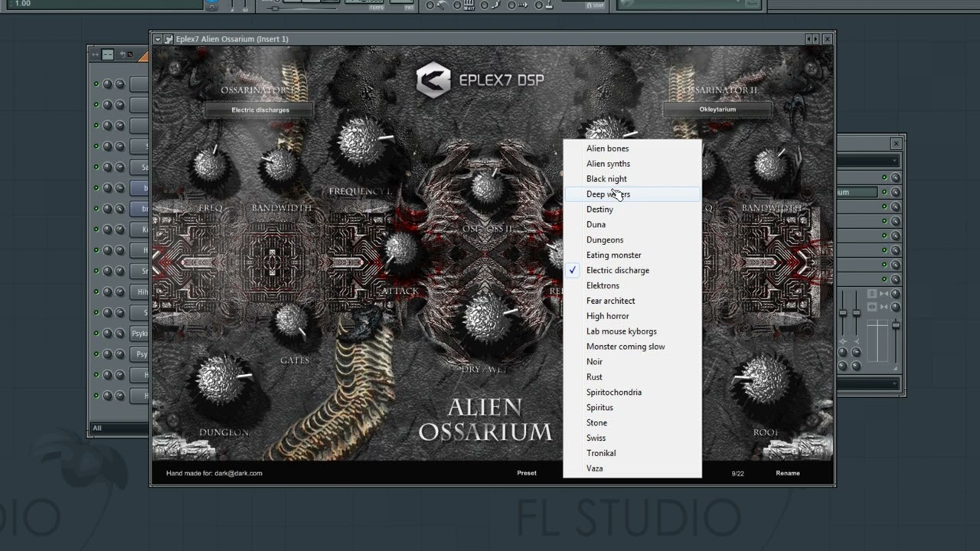Select the Psyki channel button
Screen dimensions: 980x551
[139, 333]
